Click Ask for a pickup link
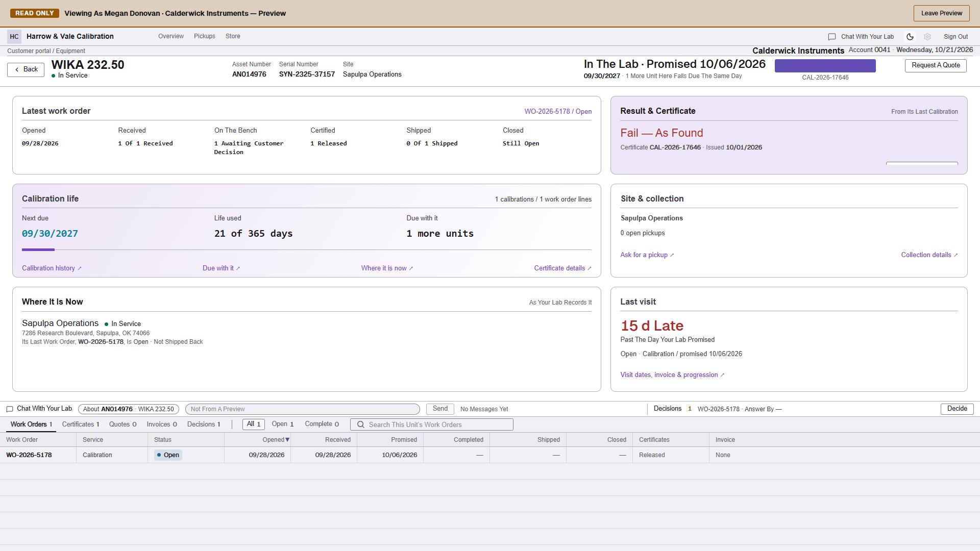This screenshot has width=980, height=551. pyautogui.click(x=647, y=255)
